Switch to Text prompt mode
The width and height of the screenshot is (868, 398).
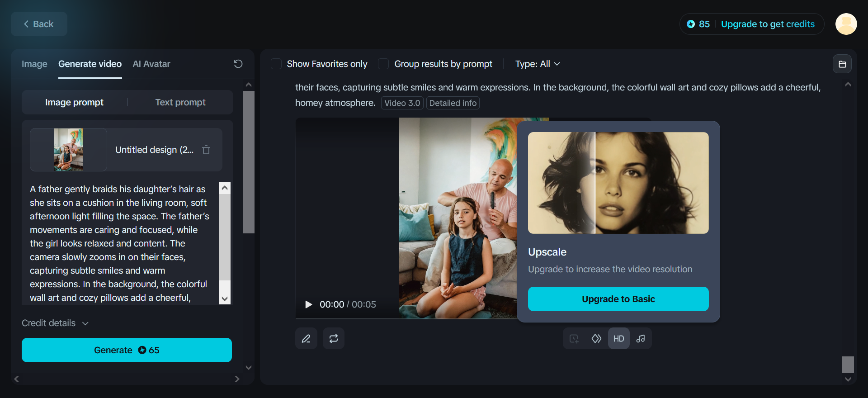180,102
